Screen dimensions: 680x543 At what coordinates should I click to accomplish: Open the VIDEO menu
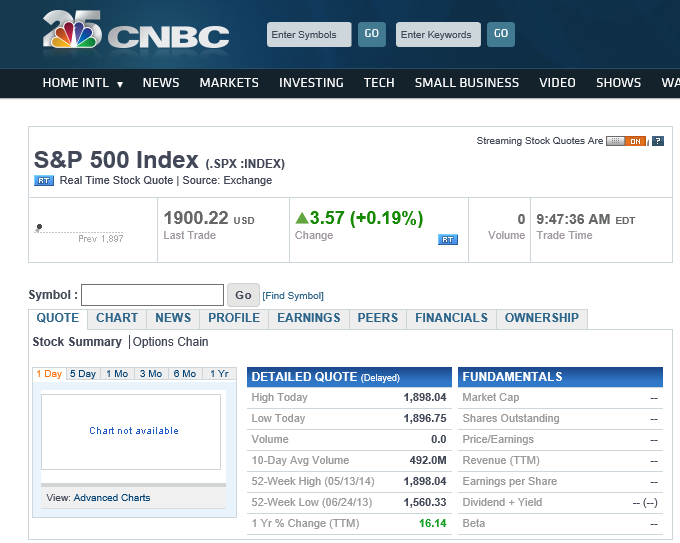pos(557,83)
